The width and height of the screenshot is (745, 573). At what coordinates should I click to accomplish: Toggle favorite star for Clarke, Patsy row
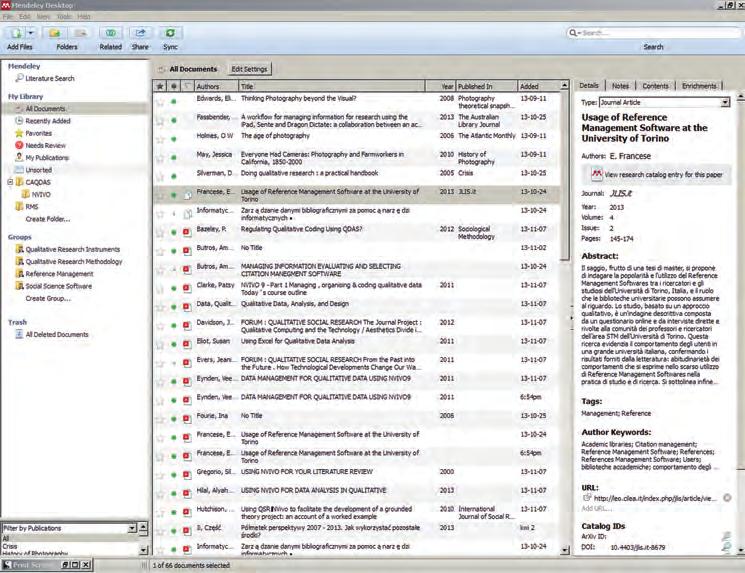pyautogui.click(x=160, y=288)
